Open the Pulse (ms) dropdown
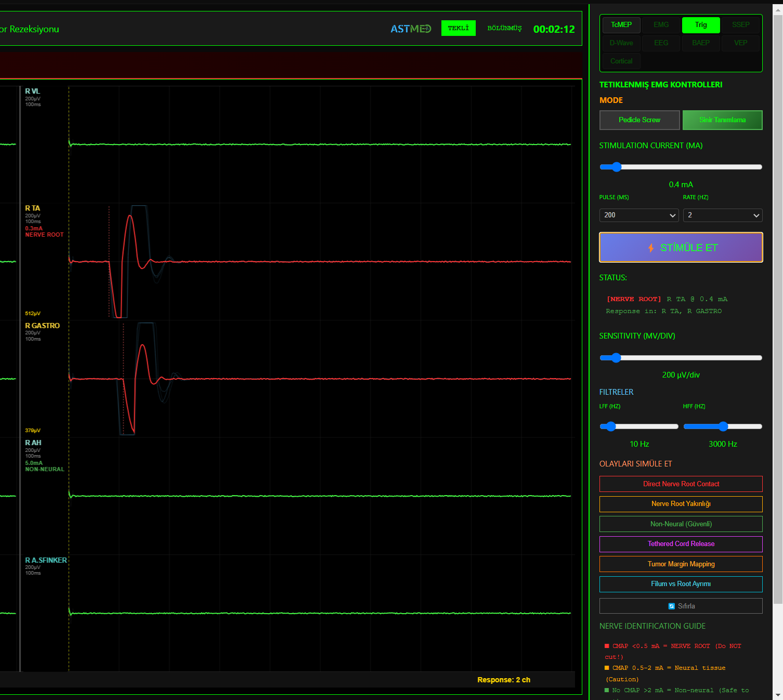Viewport: 783px width, 700px height. click(x=638, y=215)
